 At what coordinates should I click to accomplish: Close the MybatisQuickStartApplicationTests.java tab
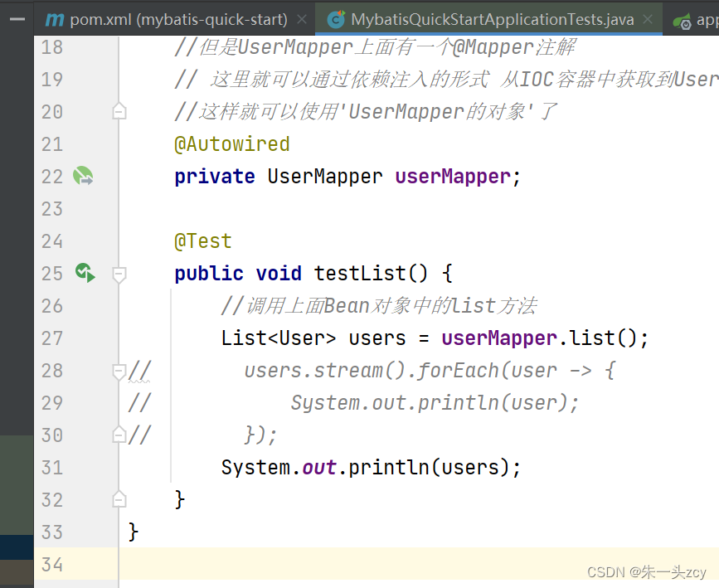tap(649, 17)
